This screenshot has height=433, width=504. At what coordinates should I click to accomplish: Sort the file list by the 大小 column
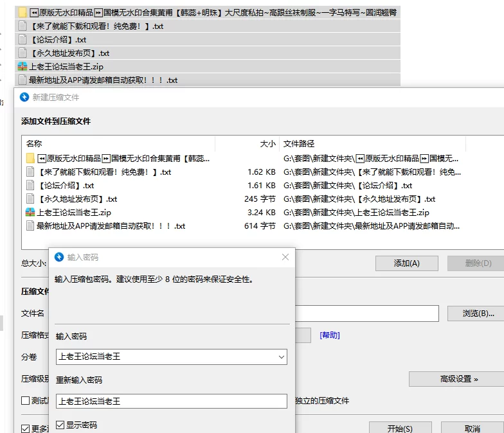(267, 143)
